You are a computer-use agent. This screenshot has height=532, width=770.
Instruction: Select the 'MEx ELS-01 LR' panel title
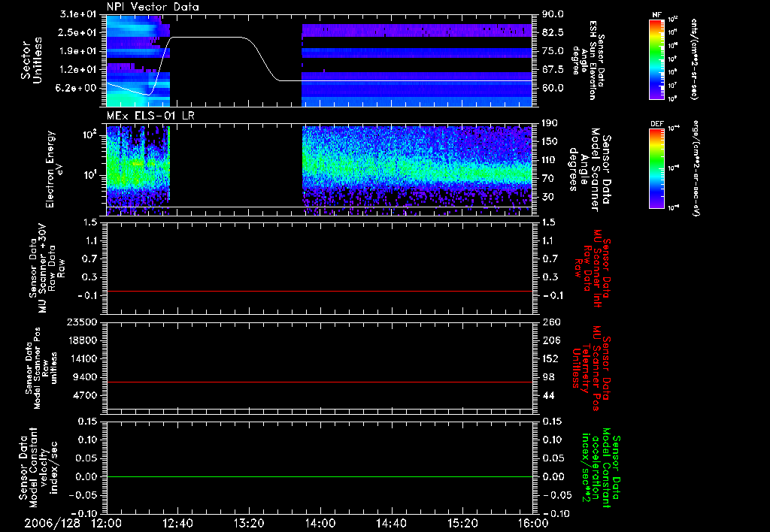(x=150, y=116)
